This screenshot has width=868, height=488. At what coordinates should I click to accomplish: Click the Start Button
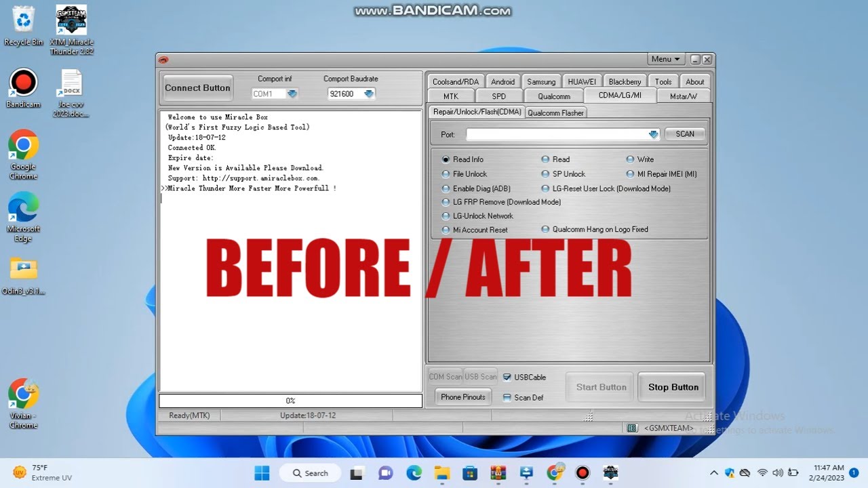pos(601,387)
